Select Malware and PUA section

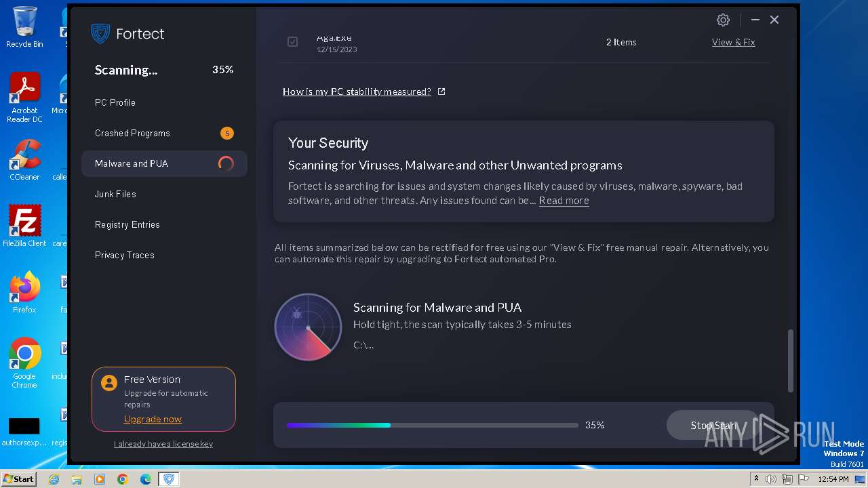click(x=164, y=163)
